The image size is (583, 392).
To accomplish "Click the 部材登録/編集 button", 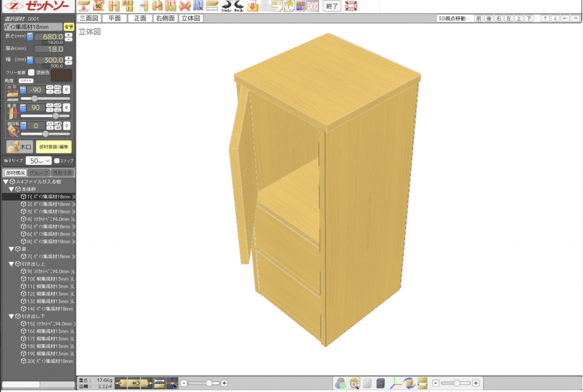I will pyautogui.click(x=54, y=147).
